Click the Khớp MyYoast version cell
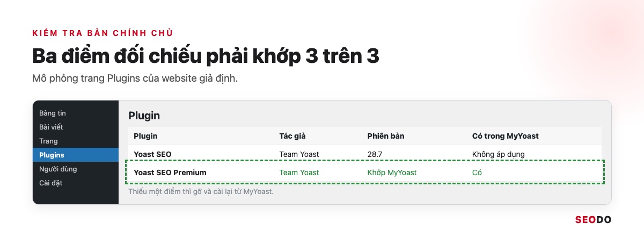This screenshot has width=644, height=237. [x=392, y=173]
